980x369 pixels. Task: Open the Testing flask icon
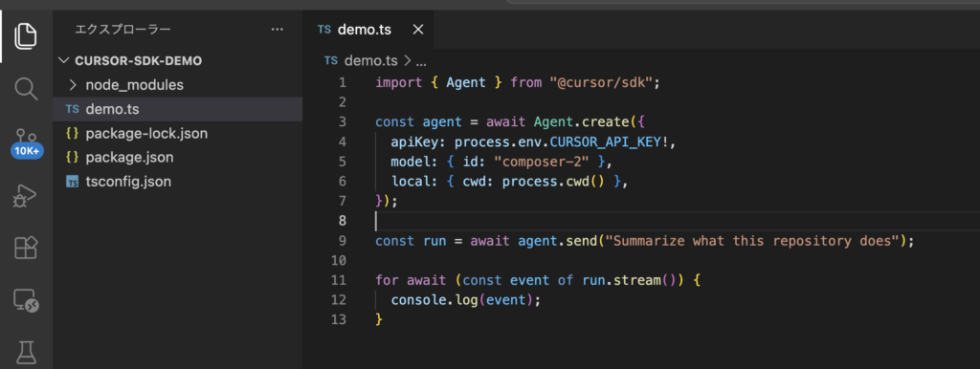(x=26, y=352)
